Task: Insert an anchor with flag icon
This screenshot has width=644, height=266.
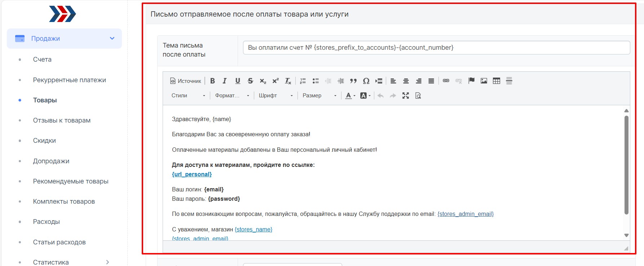Action: pyautogui.click(x=471, y=81)
